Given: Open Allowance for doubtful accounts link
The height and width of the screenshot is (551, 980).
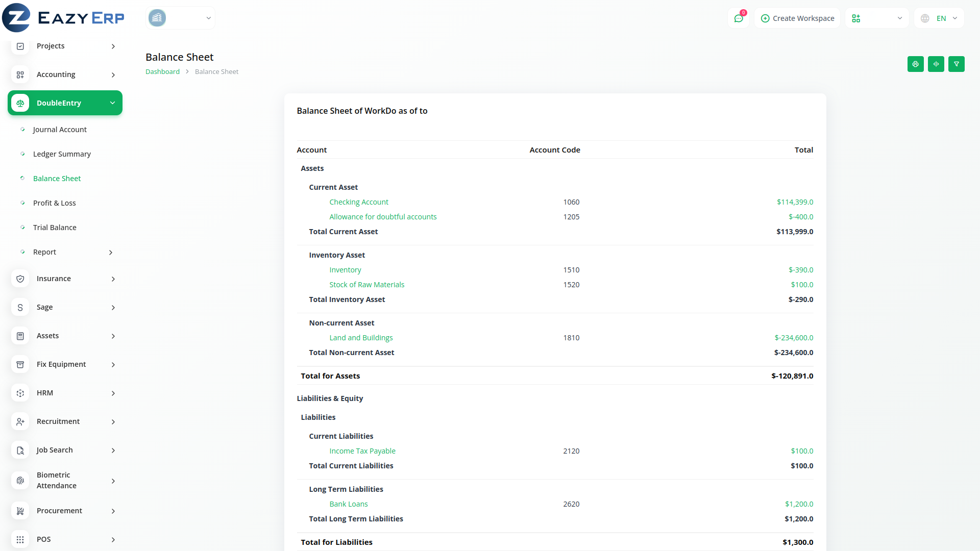Looking at the screenshot, I should tap(383, 217).
